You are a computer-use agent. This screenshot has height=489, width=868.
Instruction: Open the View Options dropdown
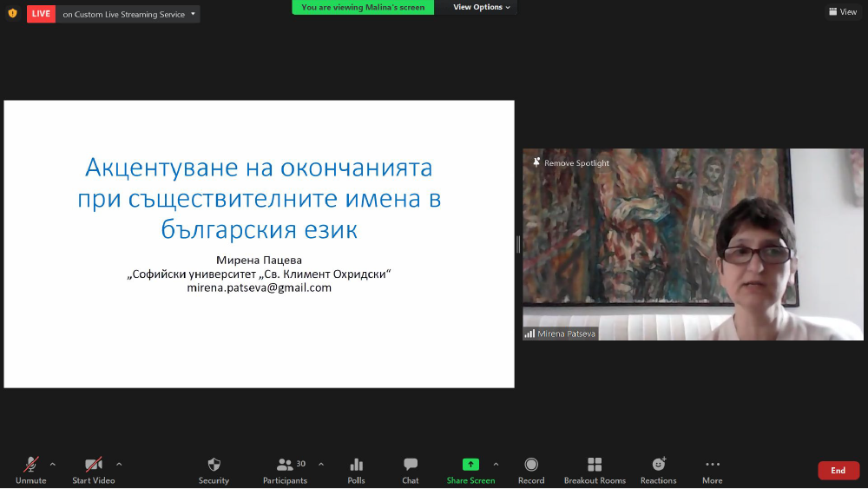tap(483, 8)
